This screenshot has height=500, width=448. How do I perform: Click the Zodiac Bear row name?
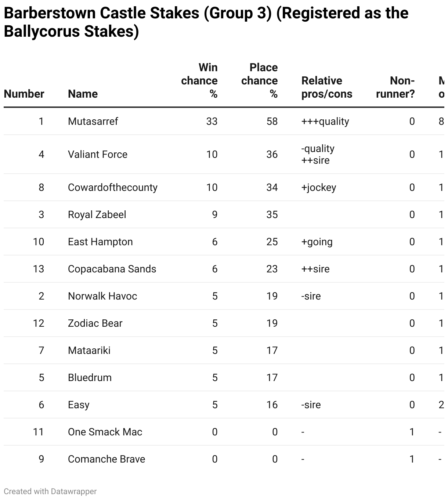pyautogui.click(x=95, y=323)
